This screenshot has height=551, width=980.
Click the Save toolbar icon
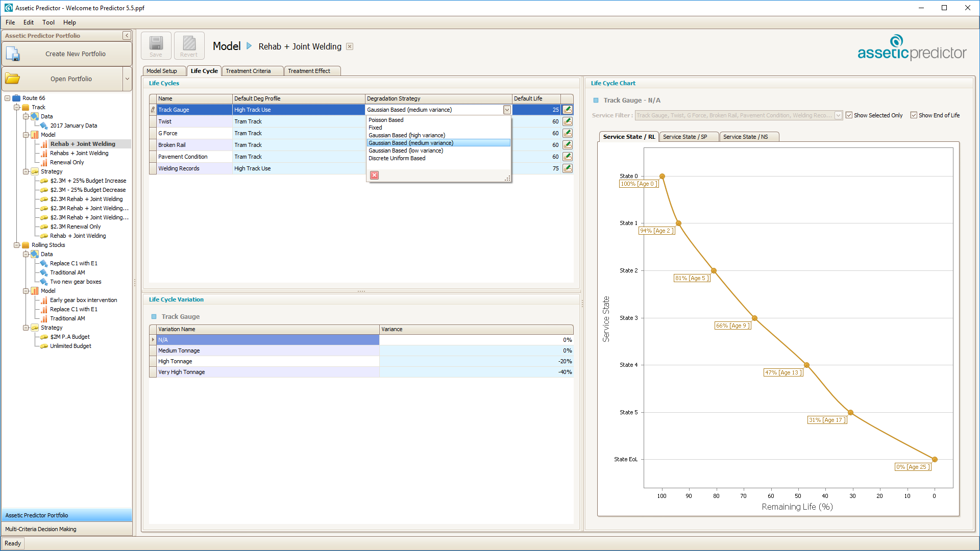coord(156,46)
